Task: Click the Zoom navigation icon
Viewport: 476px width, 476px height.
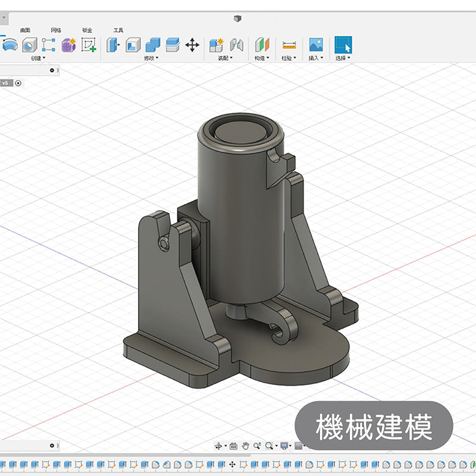Action: pos(257,446)
